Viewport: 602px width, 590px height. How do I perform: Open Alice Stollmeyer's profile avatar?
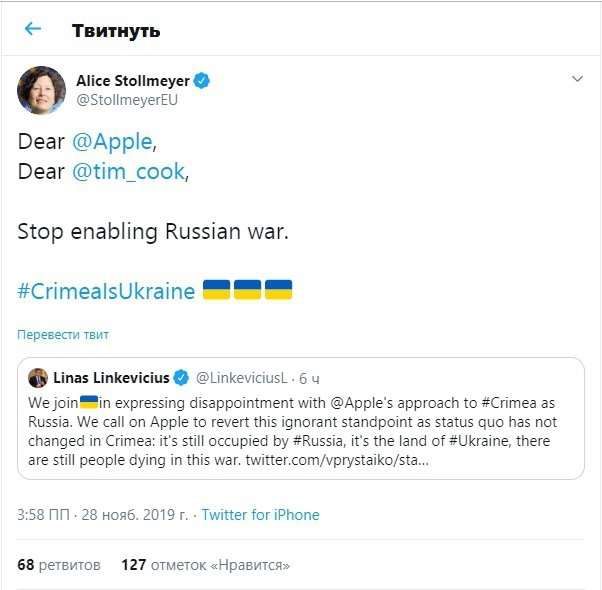[42, 90]
